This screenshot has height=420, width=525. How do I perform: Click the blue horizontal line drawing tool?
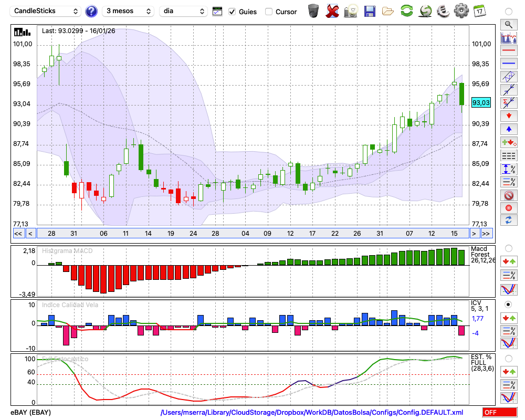pyautogui.click(x=508, y=64)
